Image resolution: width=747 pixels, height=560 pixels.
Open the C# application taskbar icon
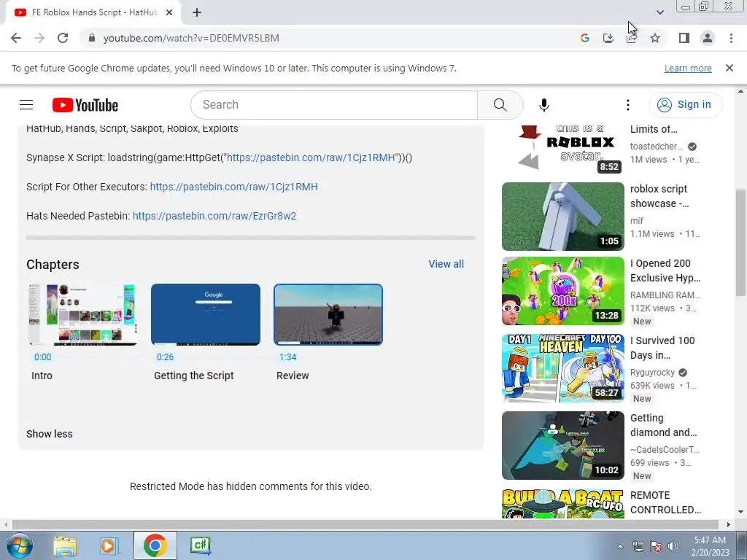[201, 545]
